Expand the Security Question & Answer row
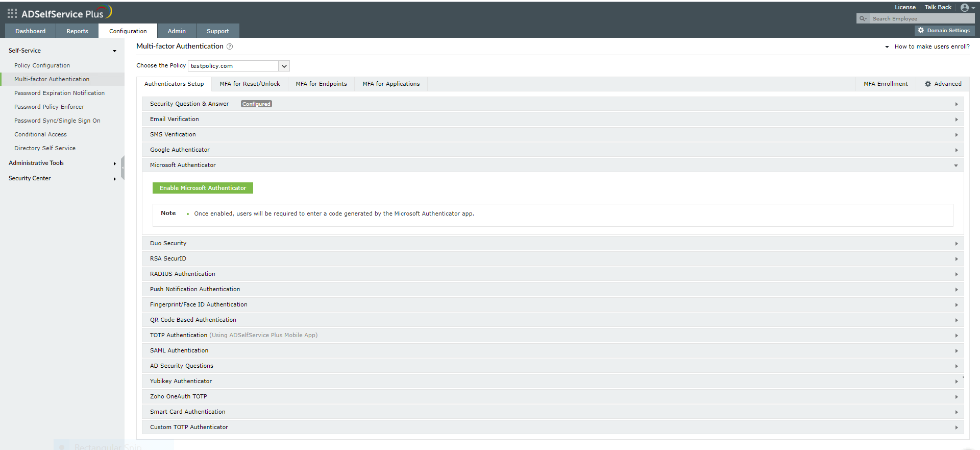980x450 pixels. 553,104
